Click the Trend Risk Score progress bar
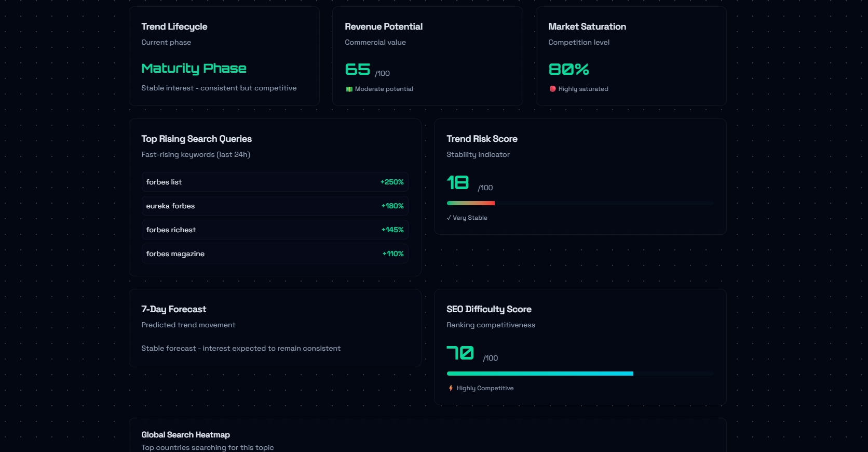The height and width of the screenshot is (452, 868). point(580,203)
